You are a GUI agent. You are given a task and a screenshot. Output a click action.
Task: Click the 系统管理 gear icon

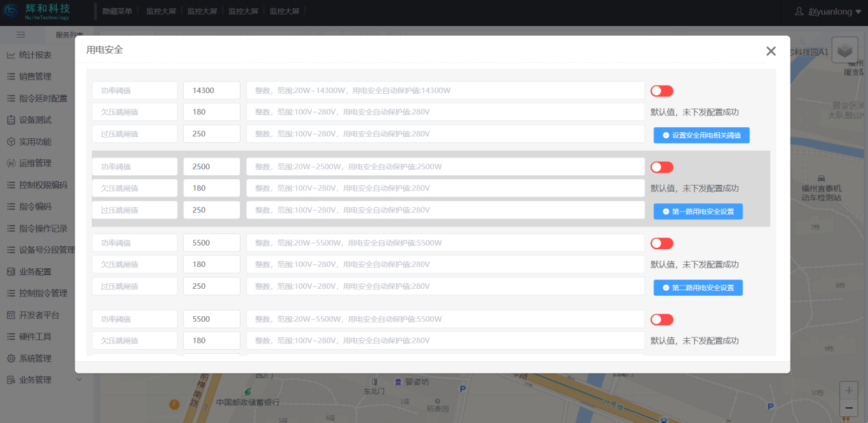(x=11, y=358)
